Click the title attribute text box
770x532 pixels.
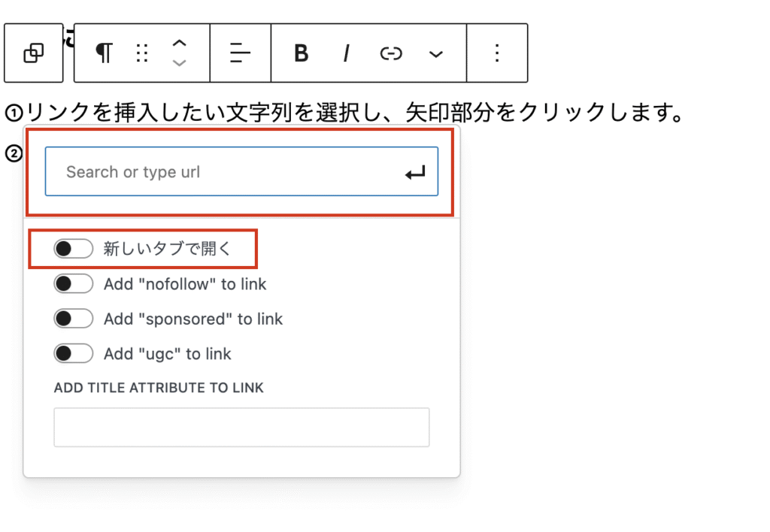click(x=241, y=427)
